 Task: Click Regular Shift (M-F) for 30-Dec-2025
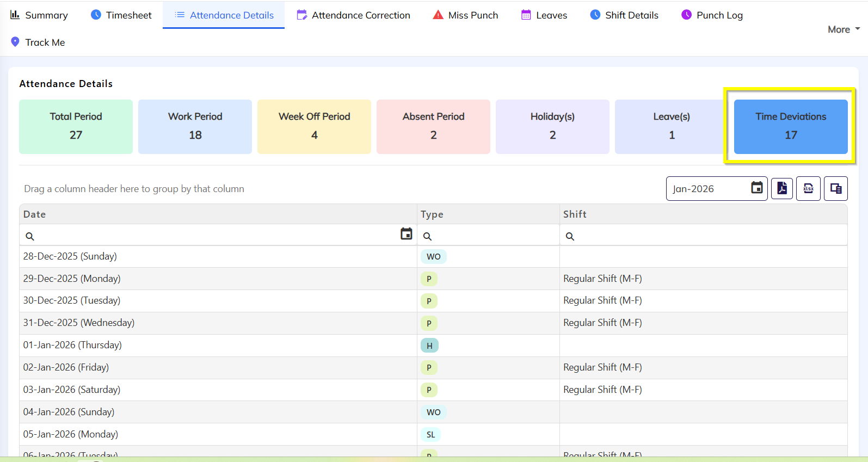tap(602, 300)
